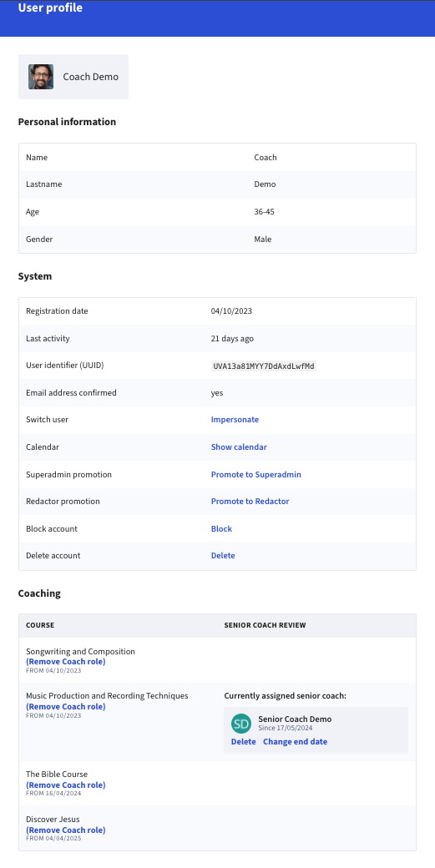Click Promote to Superadmin
Screen dimensions: 435x868
(255, 474)
